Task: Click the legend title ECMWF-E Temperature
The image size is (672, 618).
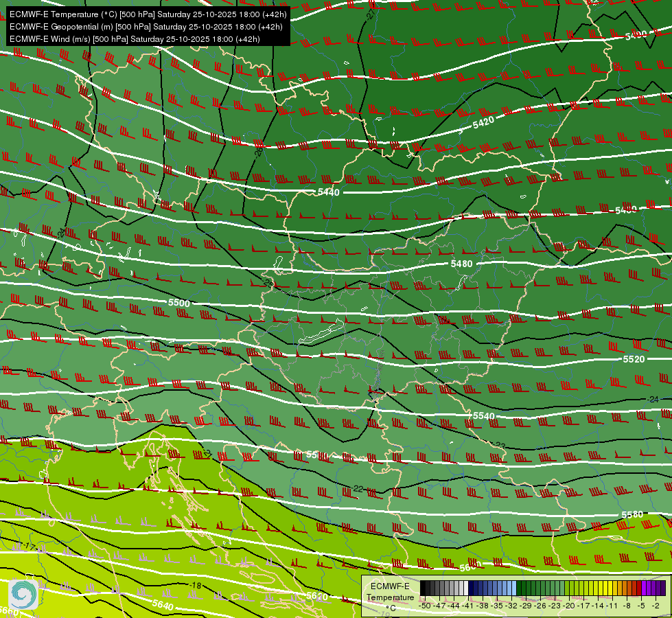Action: tap(391, 592)
